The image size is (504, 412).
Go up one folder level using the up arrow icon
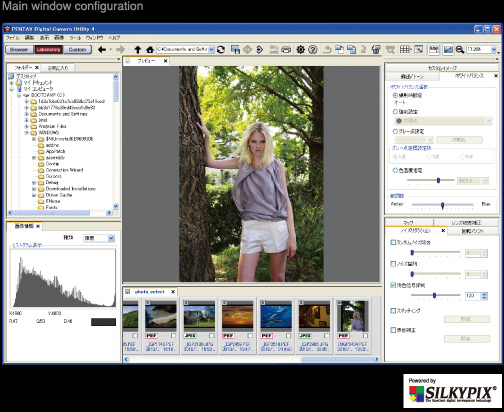point(138,50)
